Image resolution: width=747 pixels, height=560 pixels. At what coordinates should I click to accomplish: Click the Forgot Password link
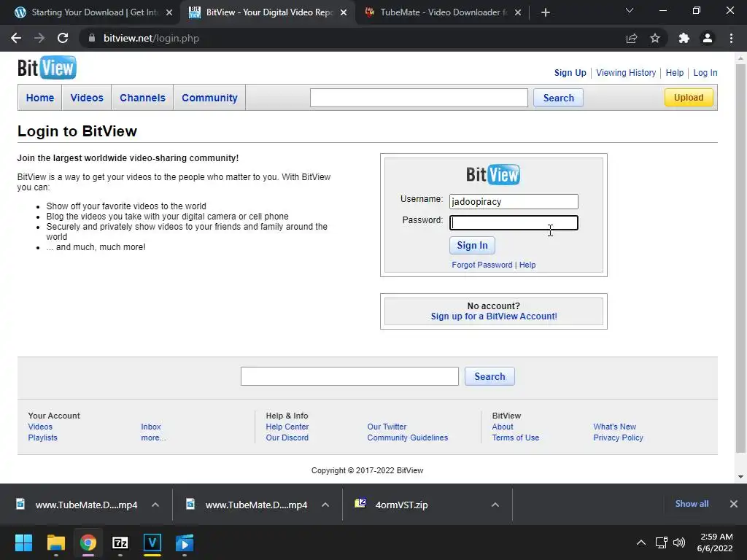pyautogui.click(x=482, y=265)
